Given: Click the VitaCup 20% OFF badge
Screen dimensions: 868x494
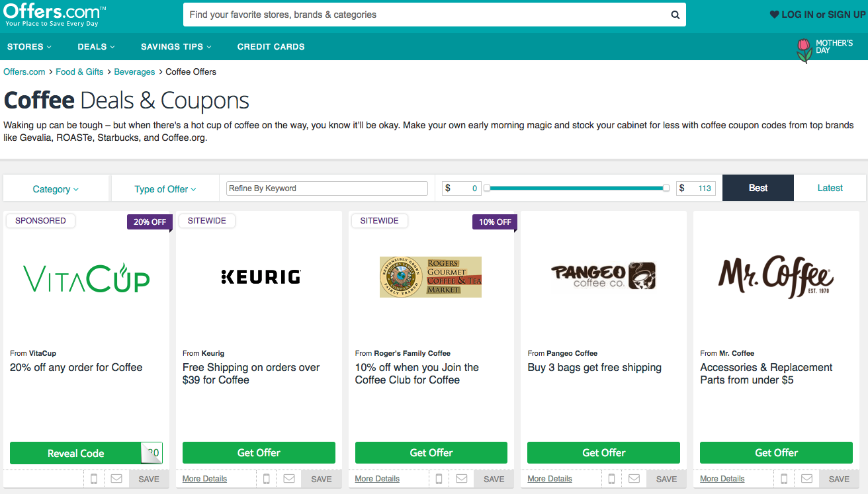Looking at the screenshot, I should [150, 222].
